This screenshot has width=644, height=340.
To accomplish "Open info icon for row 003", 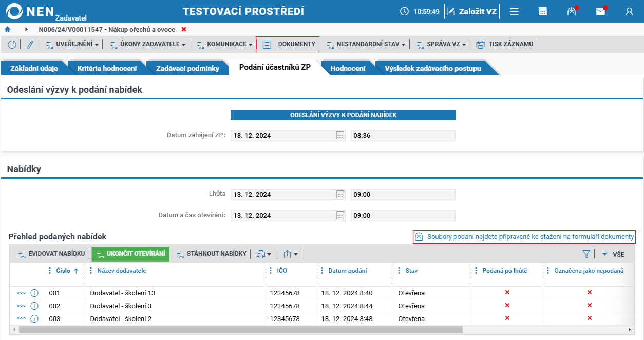I will (x=34, y=318).
